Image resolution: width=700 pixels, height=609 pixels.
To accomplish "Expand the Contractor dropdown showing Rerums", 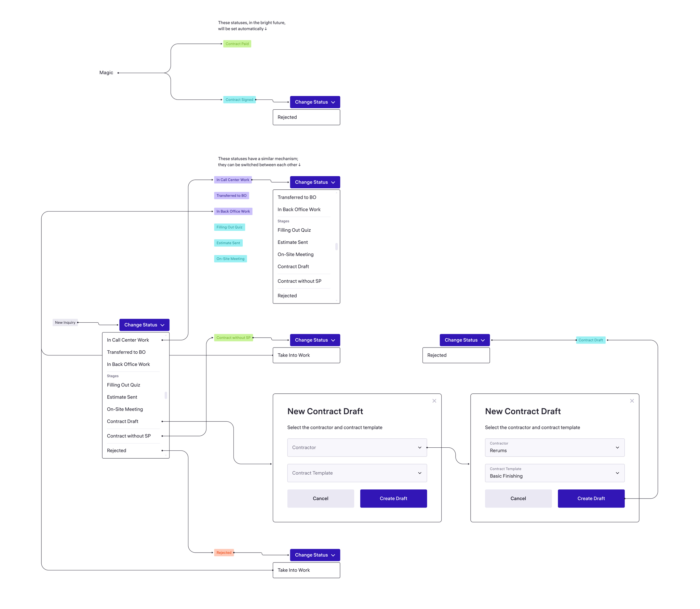I will (x=554, y=447).
